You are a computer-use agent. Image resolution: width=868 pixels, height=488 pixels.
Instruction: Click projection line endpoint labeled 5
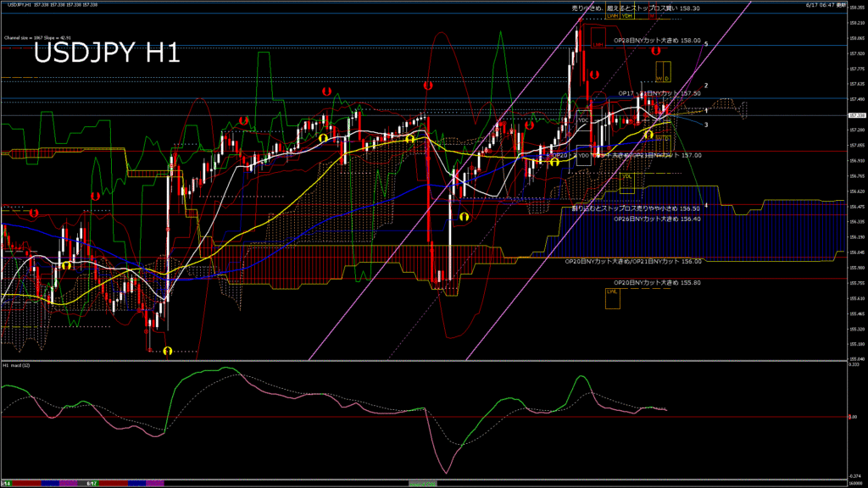pos(706,43)
